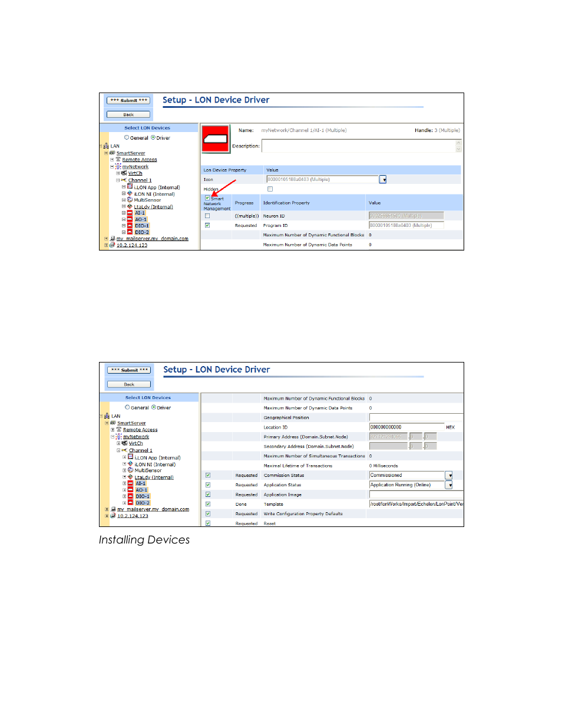Viewport: 562px width, 728px height.
Task: Toggle the Hidden checkbox
Action: [x=270, y=189]
